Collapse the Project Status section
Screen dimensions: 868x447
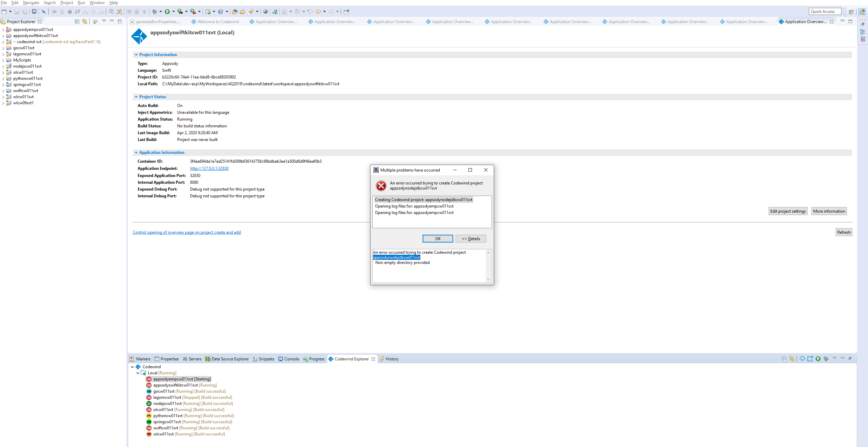click(136, 97)
